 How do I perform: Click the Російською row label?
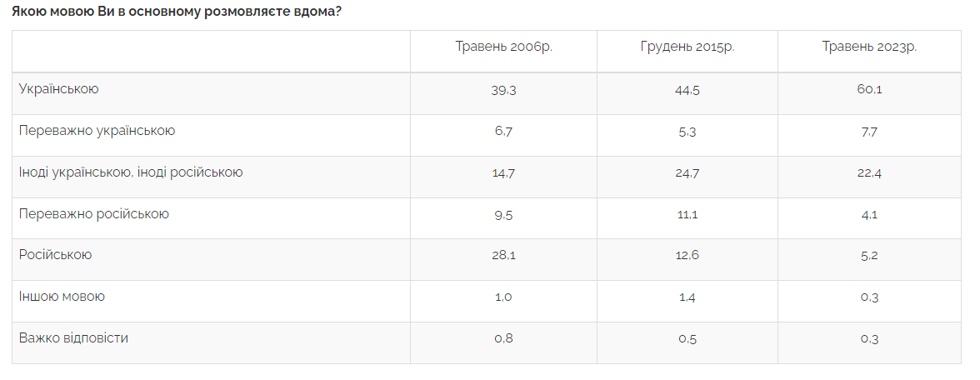click(x=56, y=255)
